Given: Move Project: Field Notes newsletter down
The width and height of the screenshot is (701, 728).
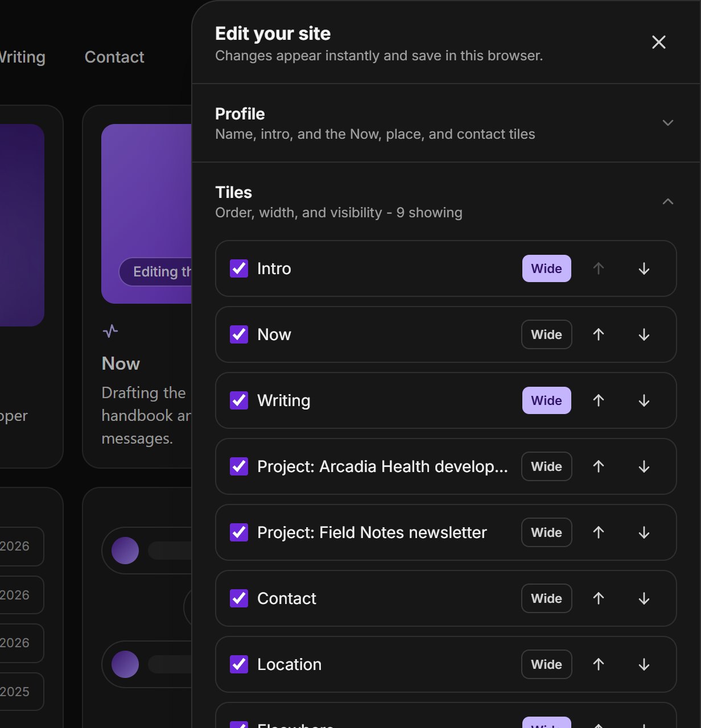Looking at the screenshot, I should [644, 532].
